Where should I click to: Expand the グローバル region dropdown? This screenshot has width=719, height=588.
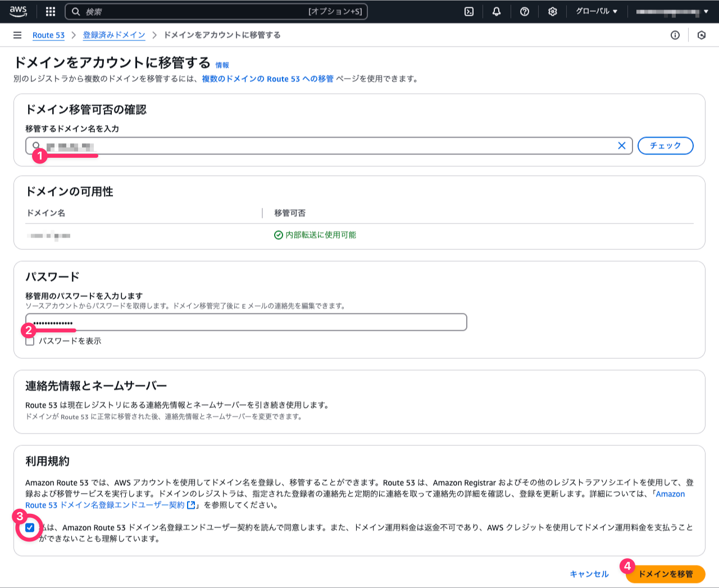click(x=597, y=11)
